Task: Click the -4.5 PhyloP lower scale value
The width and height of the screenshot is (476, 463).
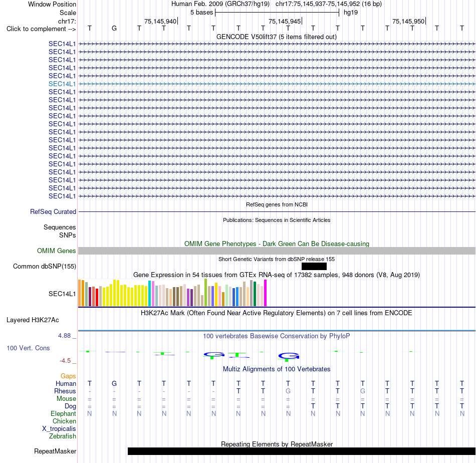Action: (65, 361)
